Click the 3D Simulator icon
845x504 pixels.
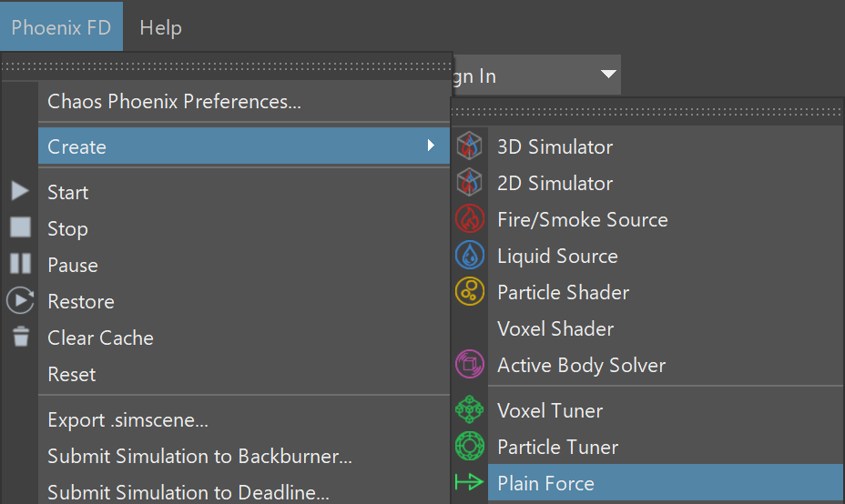pyautogui.click(x=469, y=146)
